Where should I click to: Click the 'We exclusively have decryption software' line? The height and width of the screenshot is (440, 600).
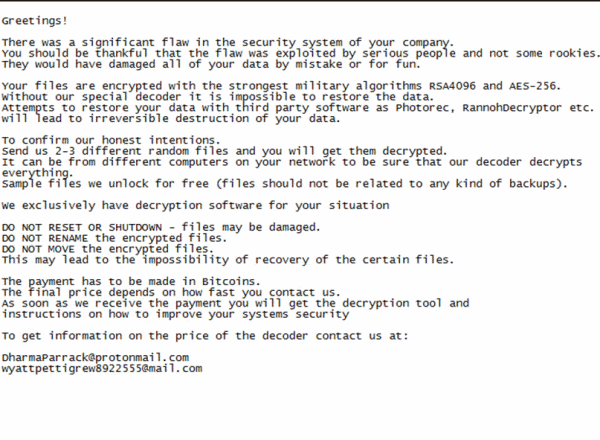[195, 206]
